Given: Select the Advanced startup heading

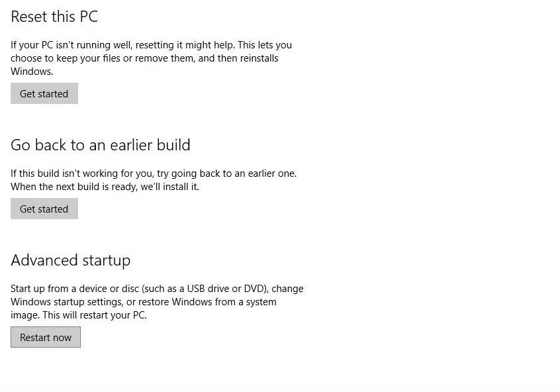Looking at the screenshot, I should [71, 261].
